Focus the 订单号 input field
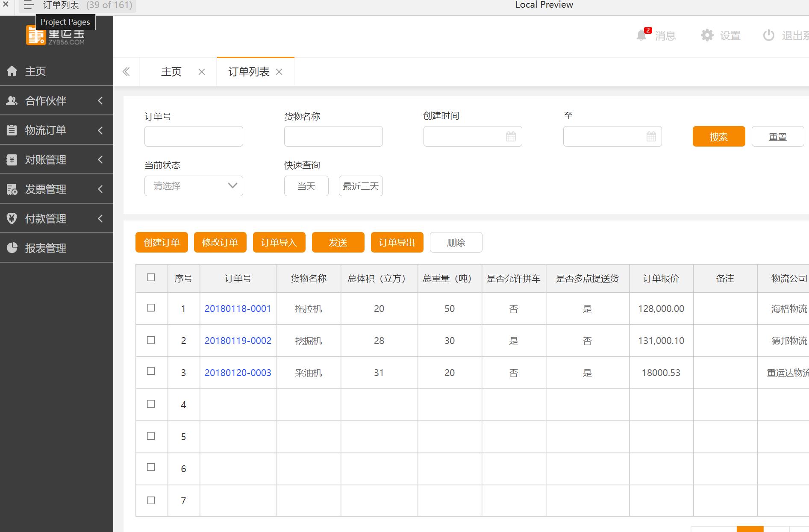Screen dimensions: 809x532 pyautogui.click(x=194, y=136)
